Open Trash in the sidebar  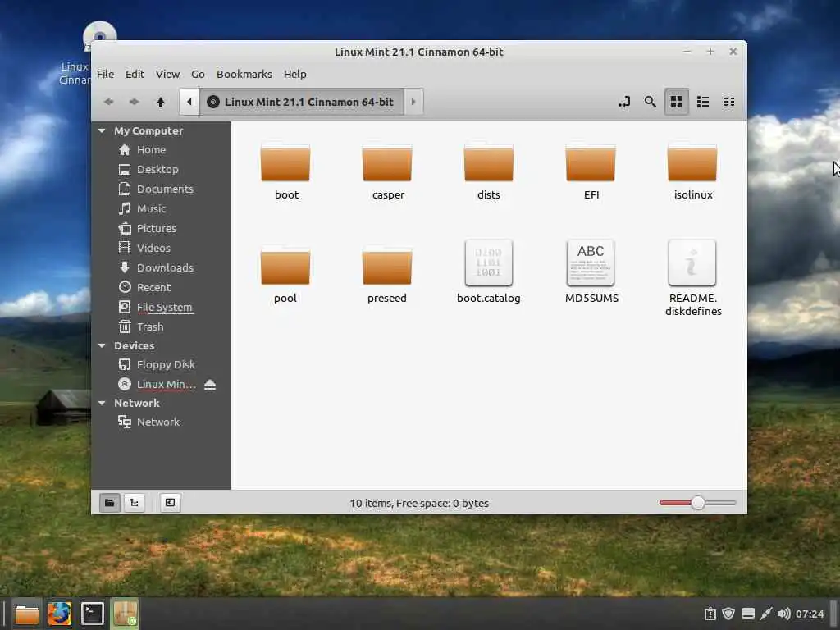coord(162,326)
